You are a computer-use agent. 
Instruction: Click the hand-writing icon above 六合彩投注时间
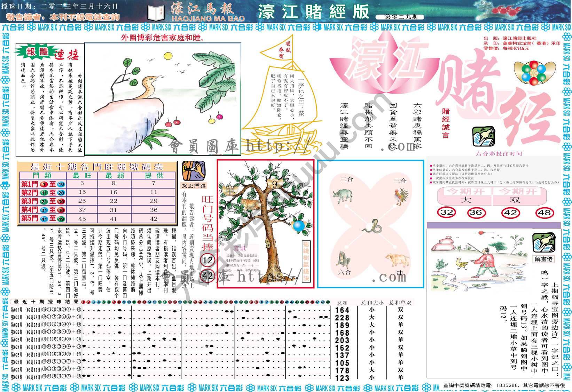pos(484,137)
